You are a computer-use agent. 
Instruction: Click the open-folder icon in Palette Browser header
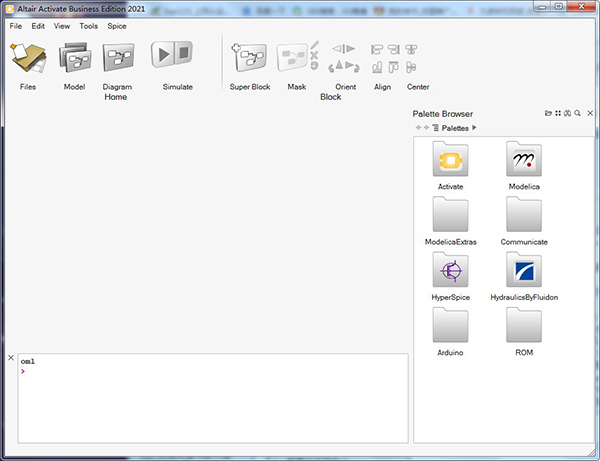[x=548, y=113]
